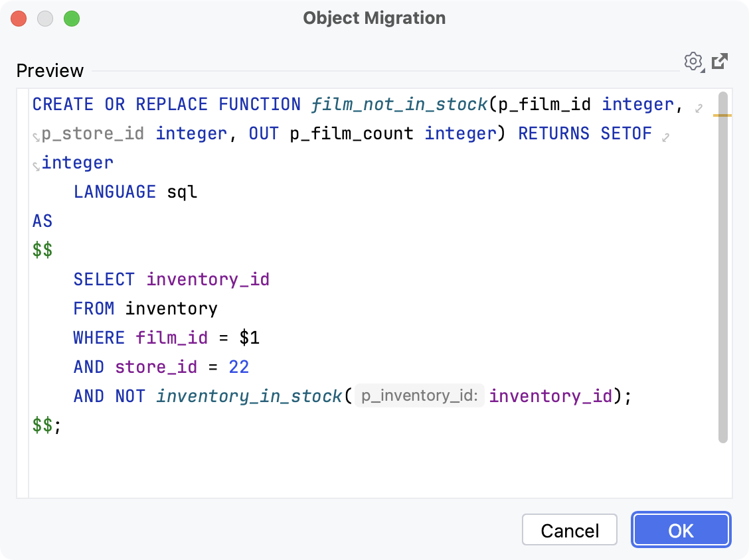
Task: Click the store_id condition in the WHERE clause
Action: point(155,366)
